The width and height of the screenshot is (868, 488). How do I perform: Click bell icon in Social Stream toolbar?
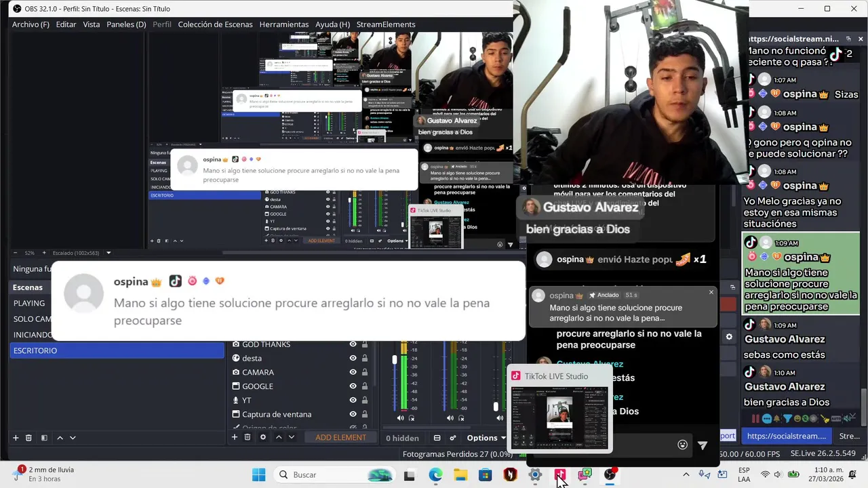[x=776, y=419]
